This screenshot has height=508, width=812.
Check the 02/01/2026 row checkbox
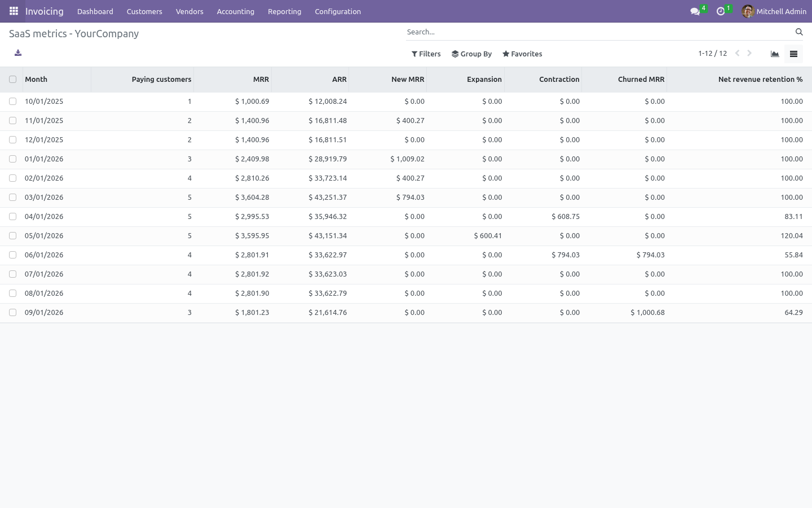12,178
